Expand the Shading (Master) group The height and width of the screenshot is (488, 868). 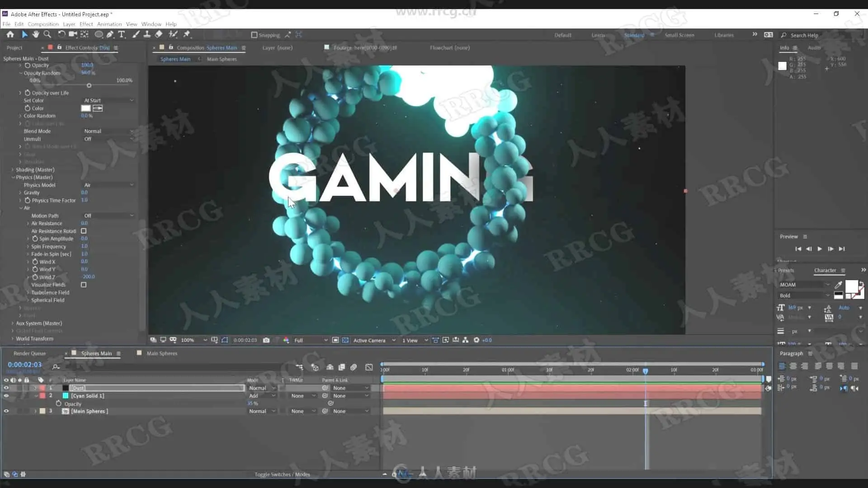[13, 169]
